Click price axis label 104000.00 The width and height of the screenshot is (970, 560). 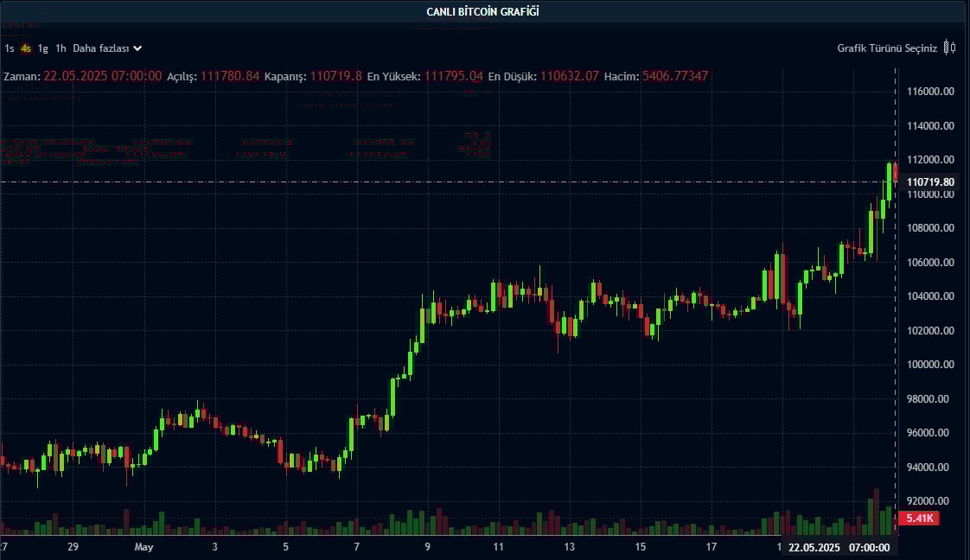point(930,296)
